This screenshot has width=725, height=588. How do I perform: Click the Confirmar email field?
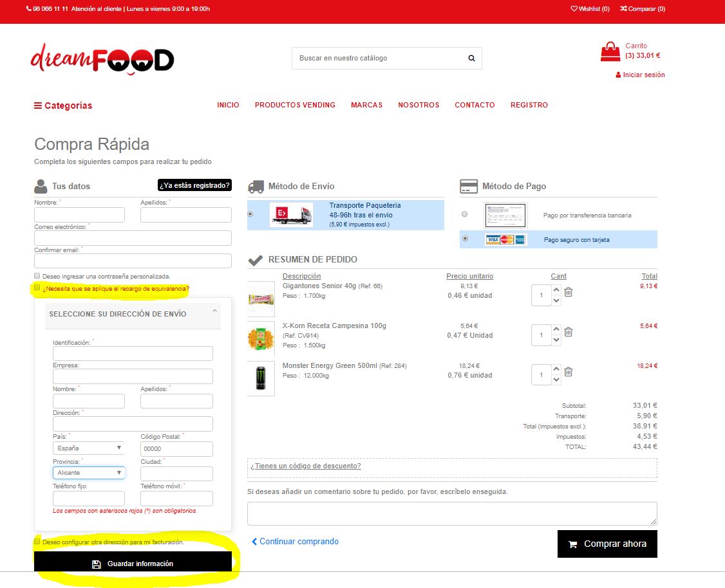[133, 261]
